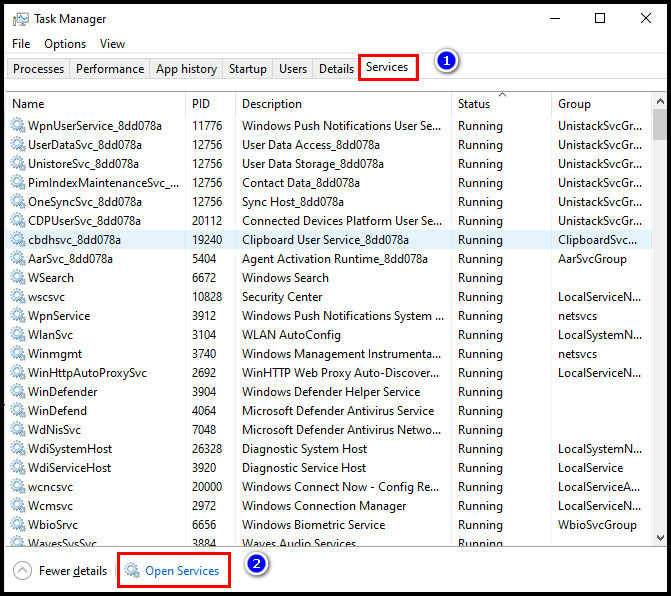Sort by Description column header
The width and height of the screenshot is (671, 596).
[343, 104]
